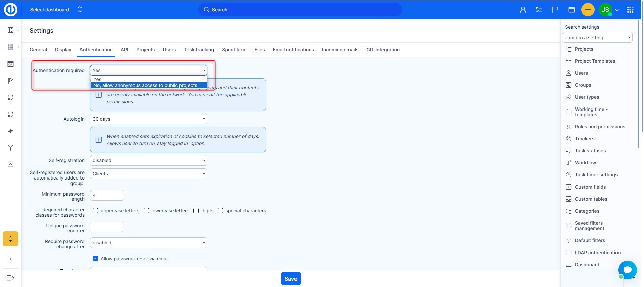Open Roles and permissions in sidebar
The image size is (644, 287).
tap(600, 127)
